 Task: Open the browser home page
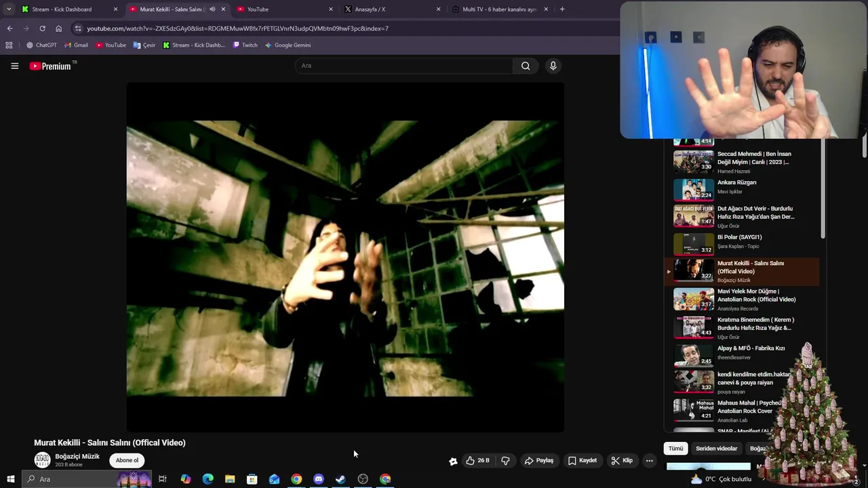(58, 28)
